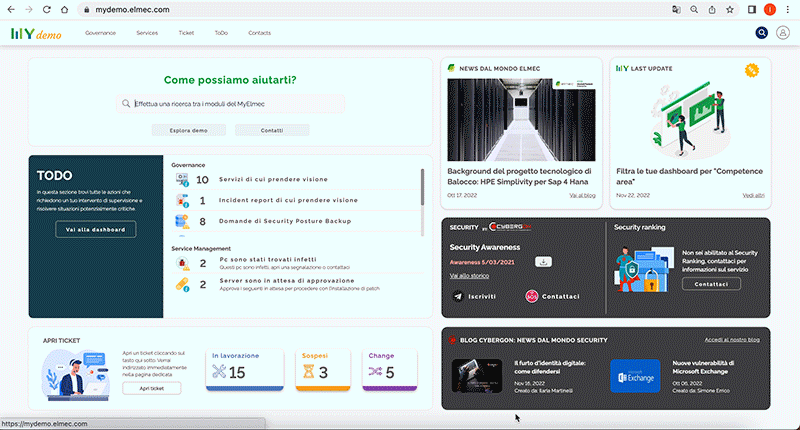800x430 pixels.
Task: Click the Telegram Iscriviti icon
Action: 458,297
